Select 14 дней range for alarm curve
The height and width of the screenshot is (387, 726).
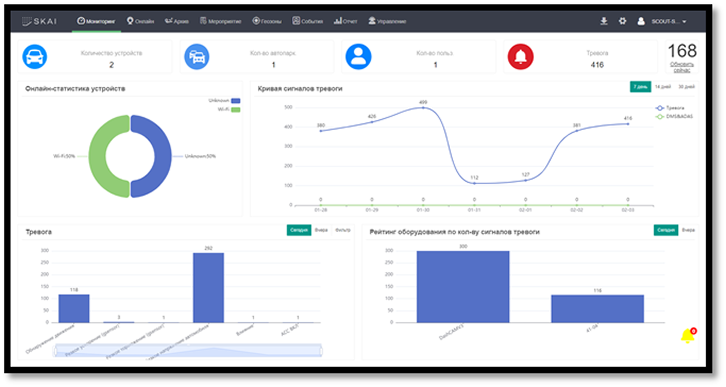coord(663,87)
